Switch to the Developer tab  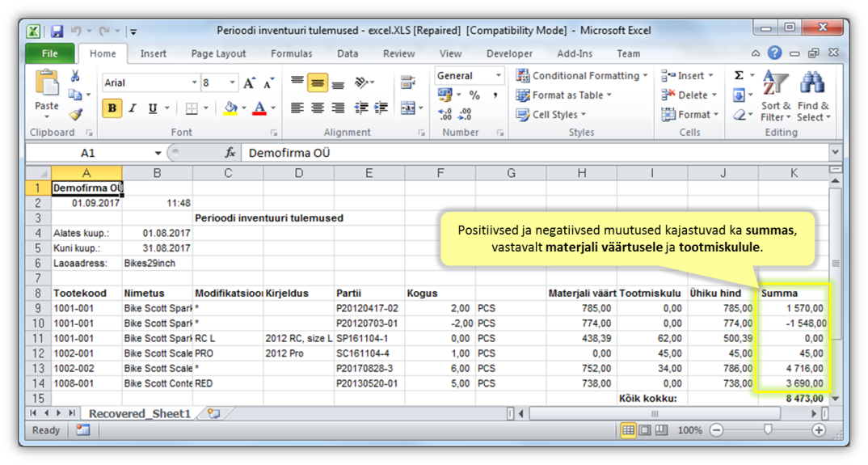coord(509,53)
